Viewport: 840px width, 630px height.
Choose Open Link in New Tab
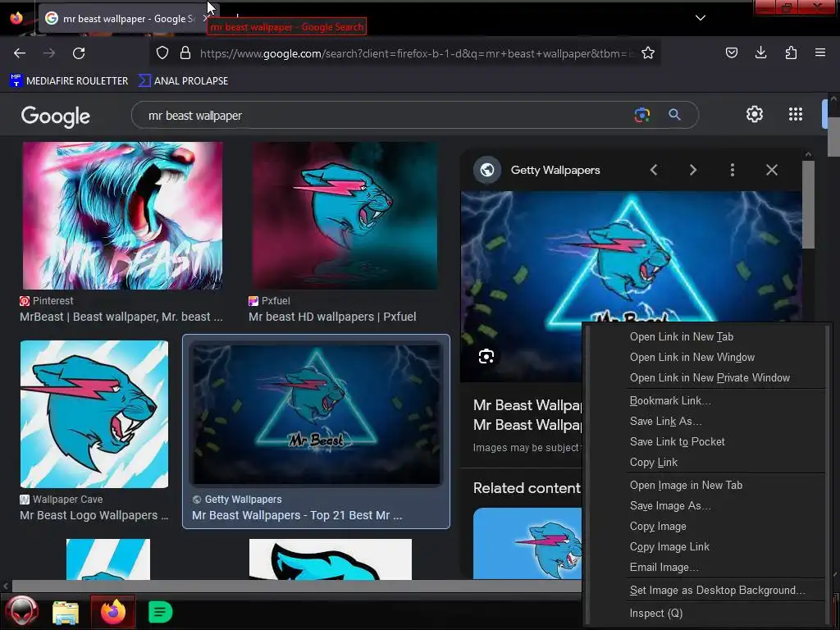click(x=682, y=337)
